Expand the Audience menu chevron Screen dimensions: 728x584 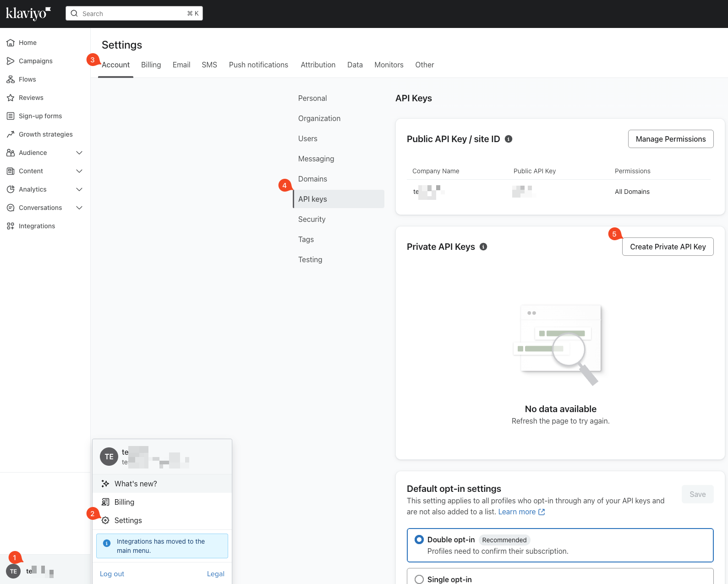pos(79,153)
